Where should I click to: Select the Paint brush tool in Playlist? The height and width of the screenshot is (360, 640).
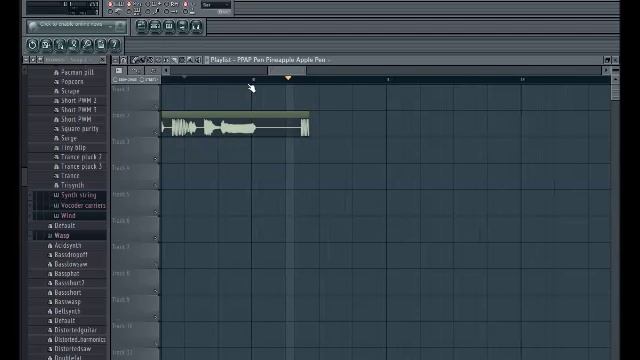[142, 60]
